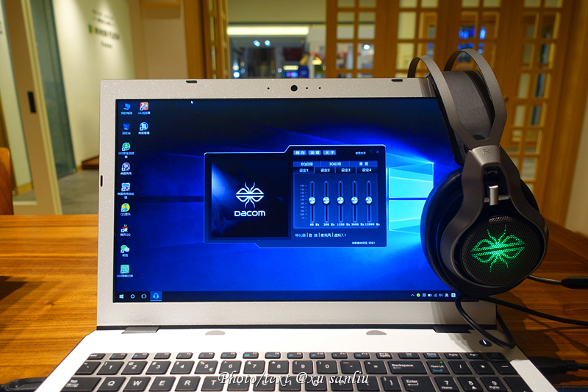Switch to the 音效 (Sound effects) section
This screenshot has width=588, height=392.
click(x=313, y=235)
